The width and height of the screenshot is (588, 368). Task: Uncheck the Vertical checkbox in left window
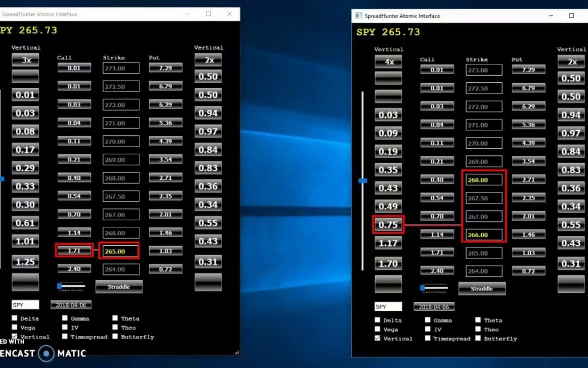tap(15, 336)
